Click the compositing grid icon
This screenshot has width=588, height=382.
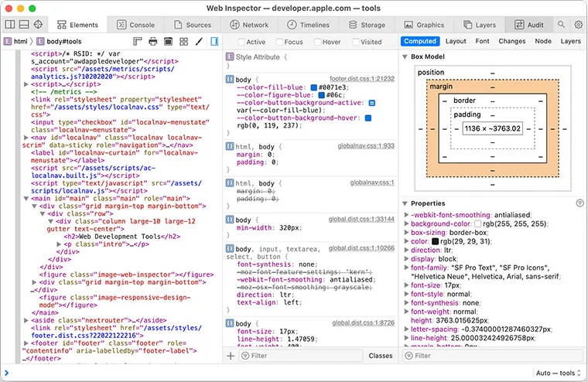click(183, 41)
